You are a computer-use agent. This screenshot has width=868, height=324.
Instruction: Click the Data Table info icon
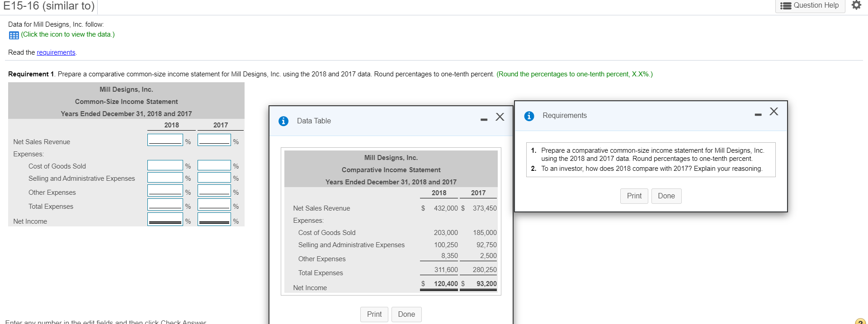click(x=283, y=121)
